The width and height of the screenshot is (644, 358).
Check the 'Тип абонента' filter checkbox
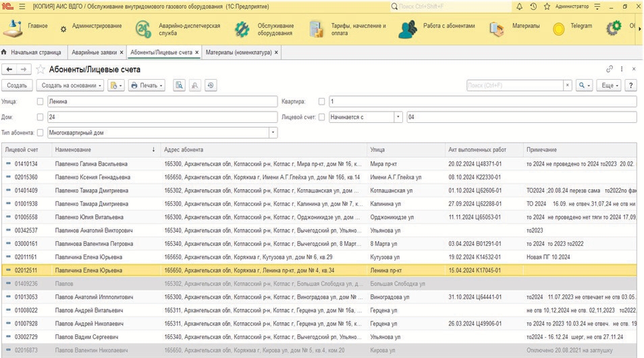41,132
